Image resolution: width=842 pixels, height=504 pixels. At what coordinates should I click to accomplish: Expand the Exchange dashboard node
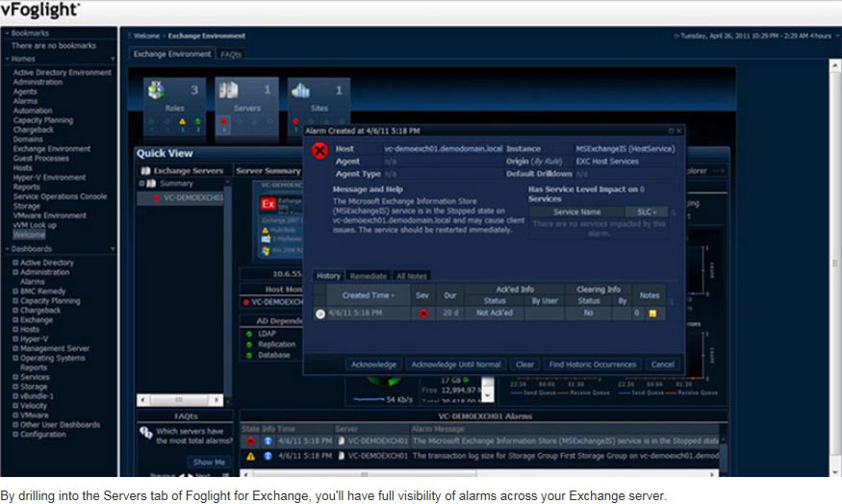pos(15,320)
